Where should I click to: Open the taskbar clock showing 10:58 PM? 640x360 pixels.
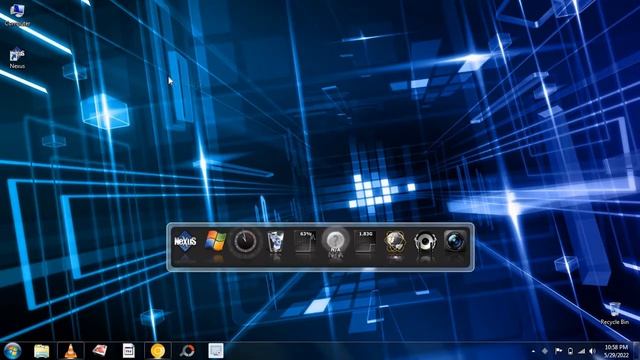pyautogui.click(x=616, y=351)
